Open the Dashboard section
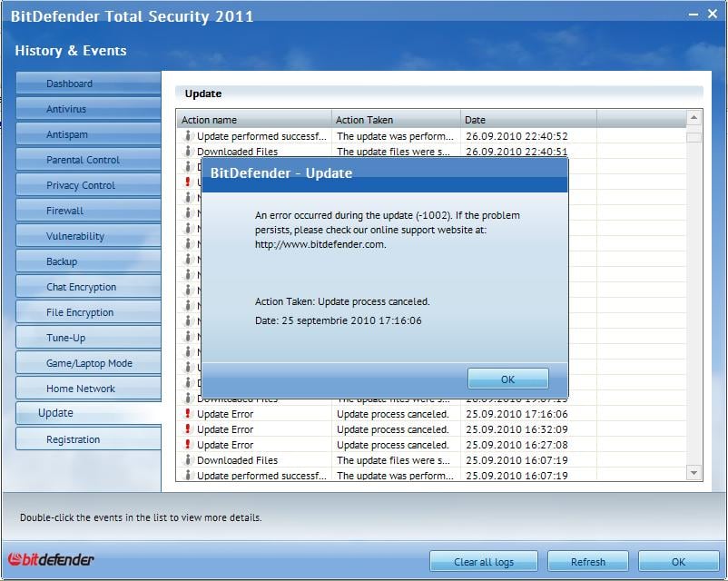Screen dimensions: 728x581 (88, 84)
